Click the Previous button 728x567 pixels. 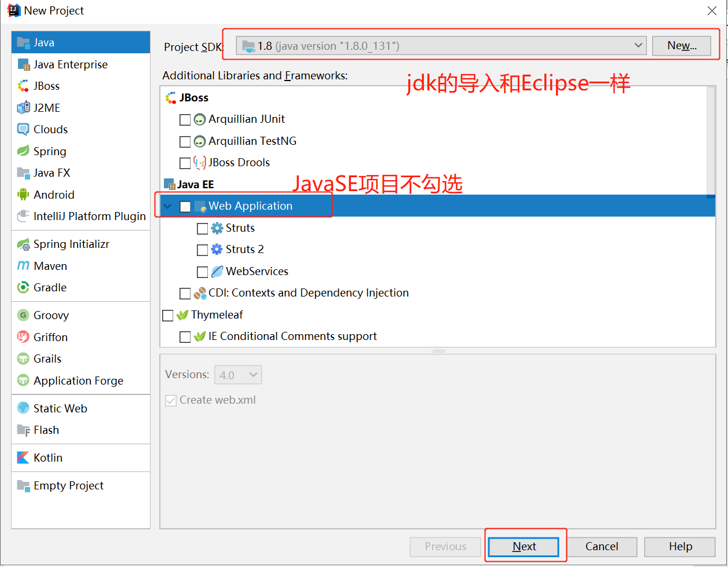coord(445,546)
